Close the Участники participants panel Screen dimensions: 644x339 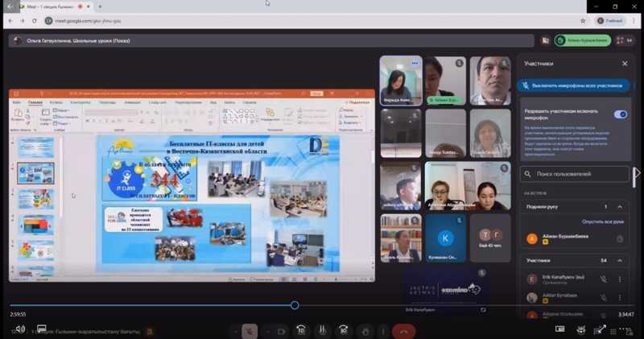[625, 63]
